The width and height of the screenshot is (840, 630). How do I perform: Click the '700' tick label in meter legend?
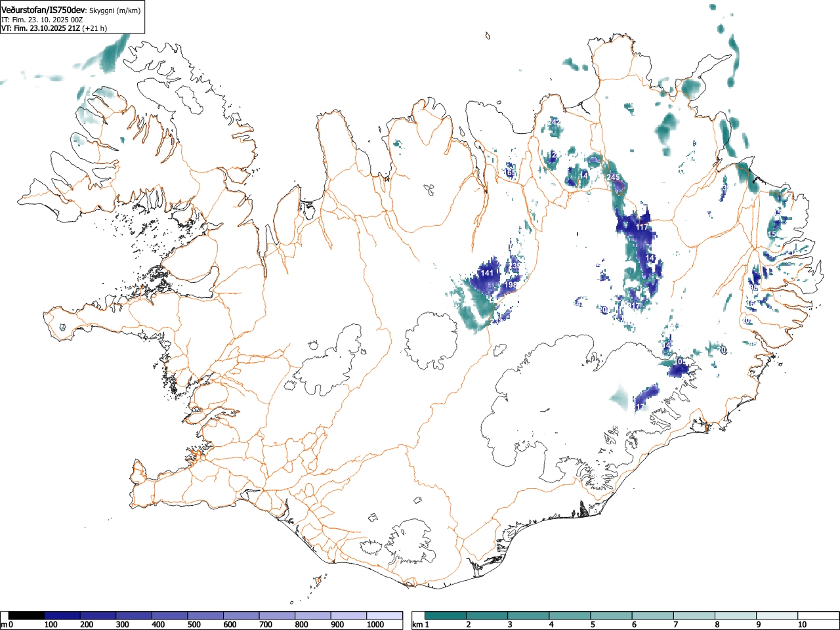tap(265, 625)
